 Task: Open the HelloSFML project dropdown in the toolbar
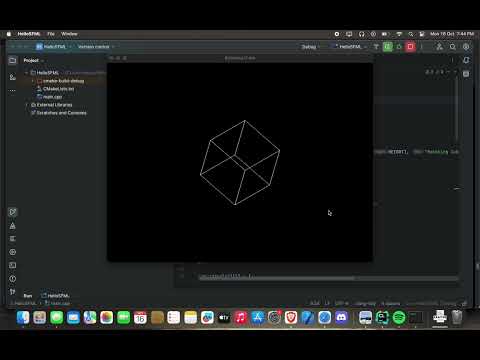(x=53, y=47)
